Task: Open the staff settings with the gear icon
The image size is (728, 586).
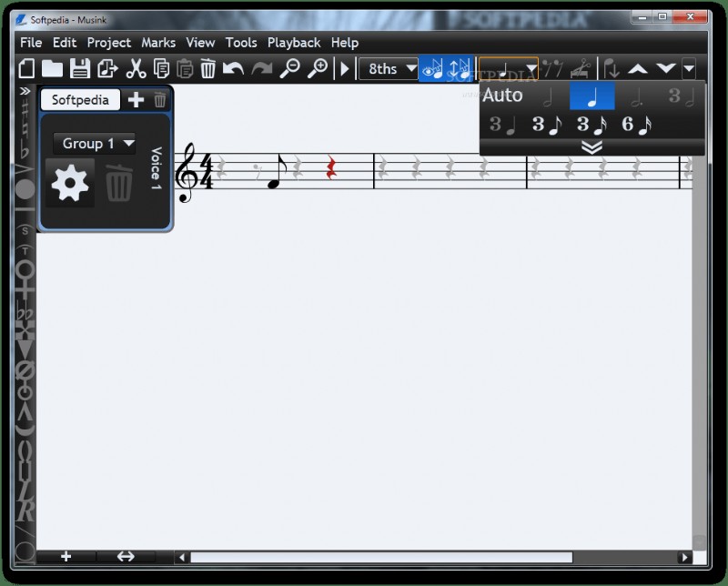Action: (70, 181)
